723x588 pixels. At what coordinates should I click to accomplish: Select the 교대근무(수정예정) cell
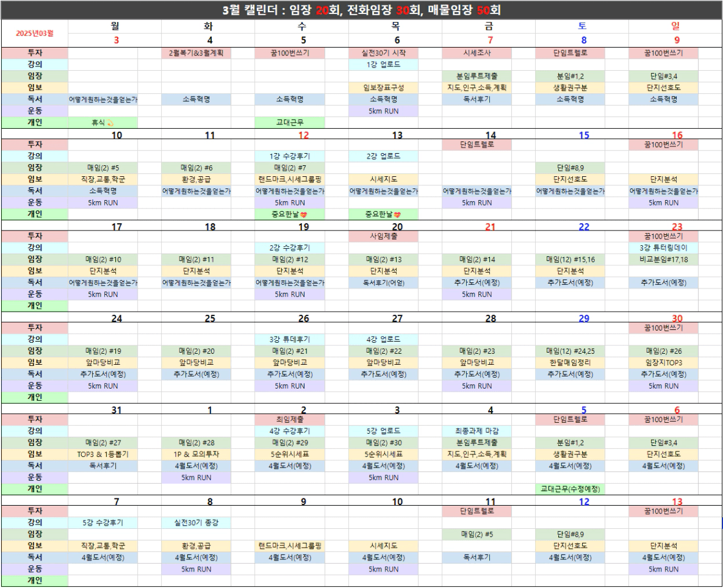click(570, 489)
